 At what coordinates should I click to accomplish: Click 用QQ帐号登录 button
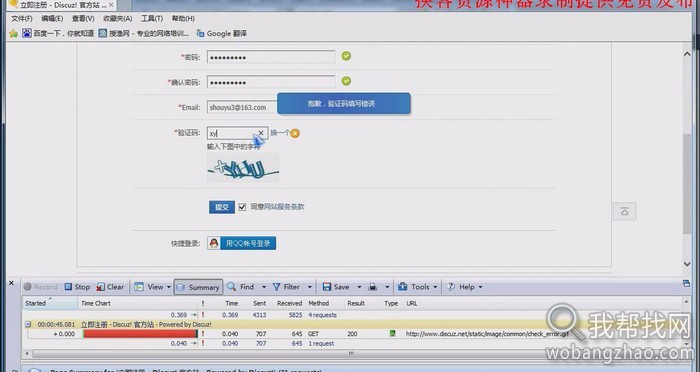tap(248, 243)
